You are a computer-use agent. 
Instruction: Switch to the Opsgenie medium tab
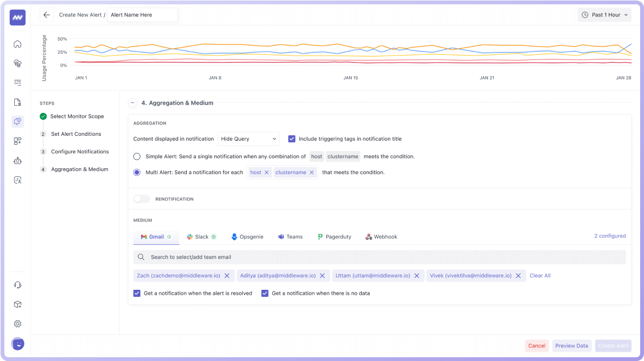pyautogui.click(x=247, y=237)
